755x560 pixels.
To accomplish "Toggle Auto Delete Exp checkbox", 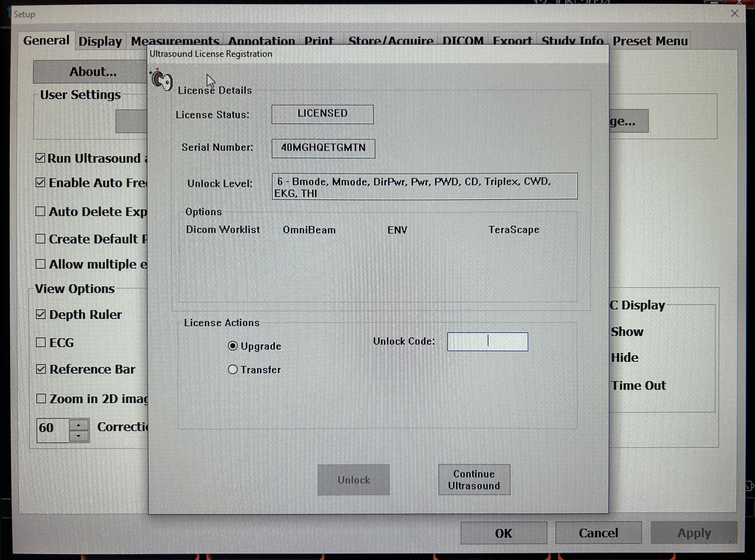I will [41, 211].
